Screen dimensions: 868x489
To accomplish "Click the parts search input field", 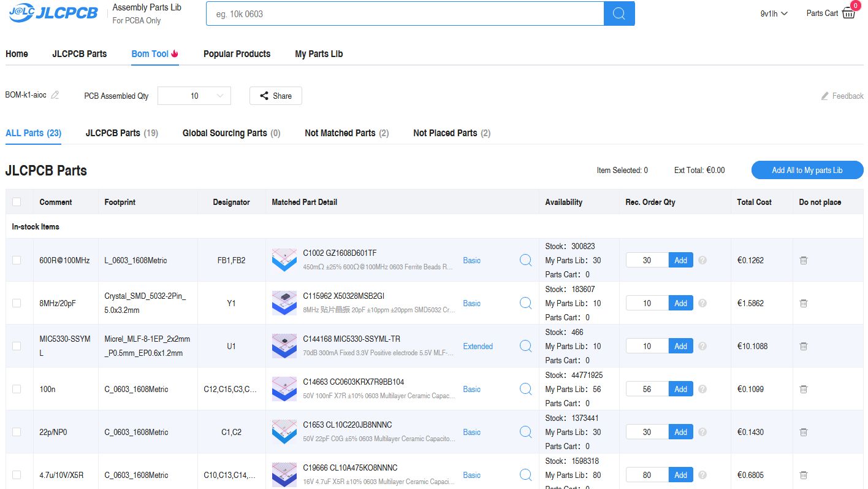I will (x=405, y=13).
